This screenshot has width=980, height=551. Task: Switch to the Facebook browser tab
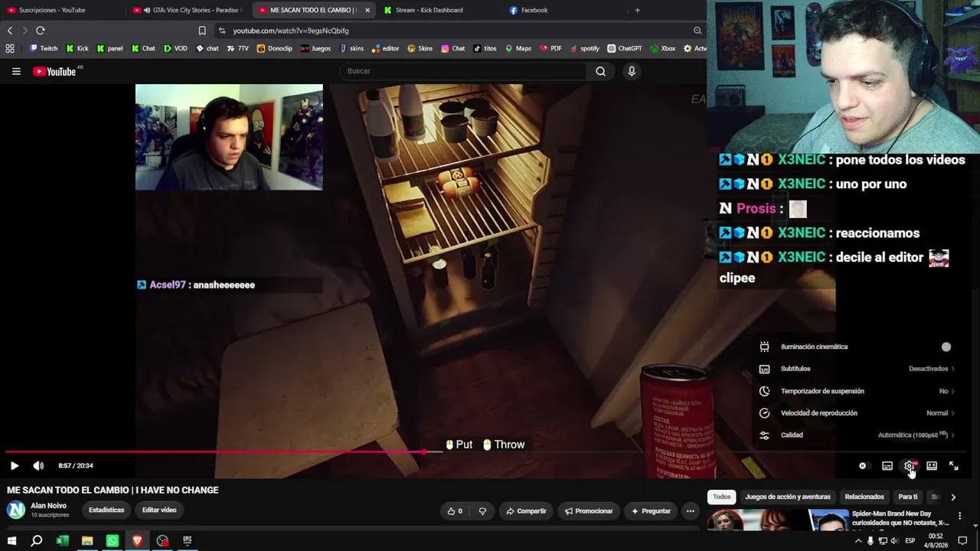(563, 10)
